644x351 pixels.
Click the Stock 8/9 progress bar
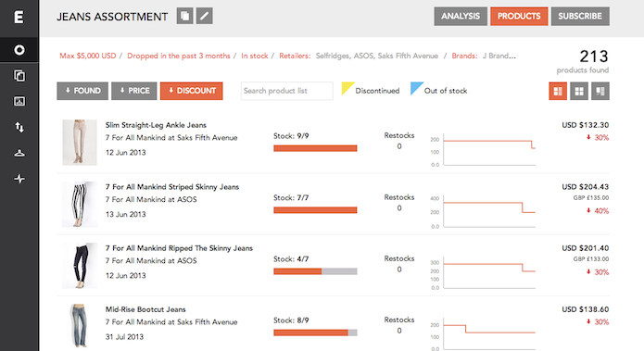pos(315,332)
